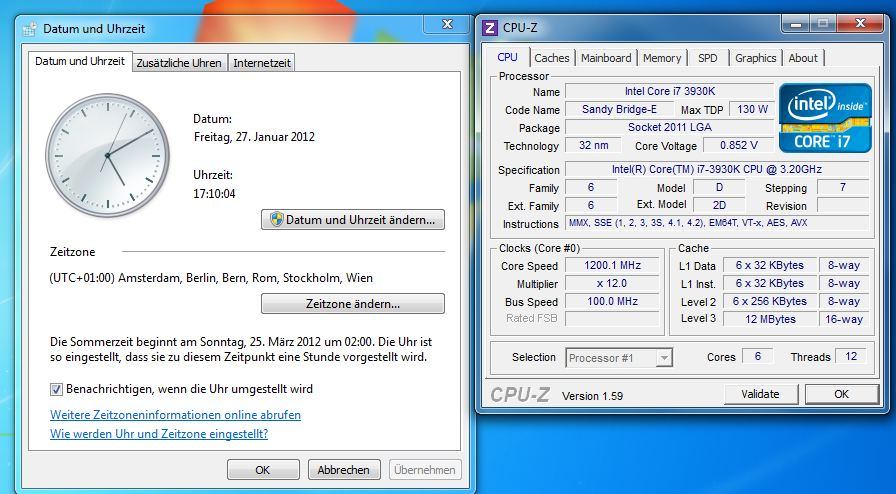896x494 pixels.
Task: Click the CPU-Z title bar icon
Action: (490, 27)
